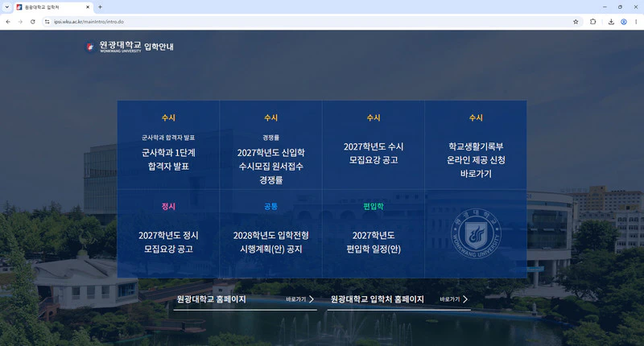Open 2027학년도 정시 모집요강 공고 card
This screenshot has height=346, width=644.
tap(168, 234)
